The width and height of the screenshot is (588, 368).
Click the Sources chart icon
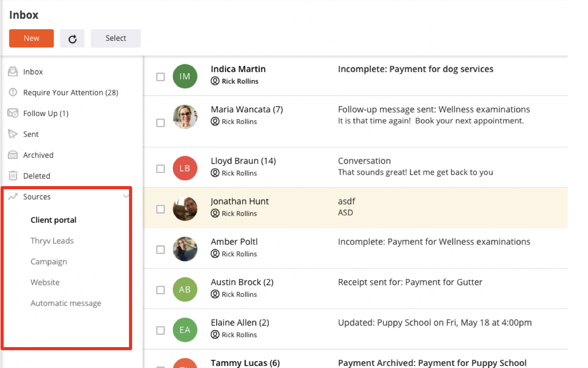pos(13,197)
